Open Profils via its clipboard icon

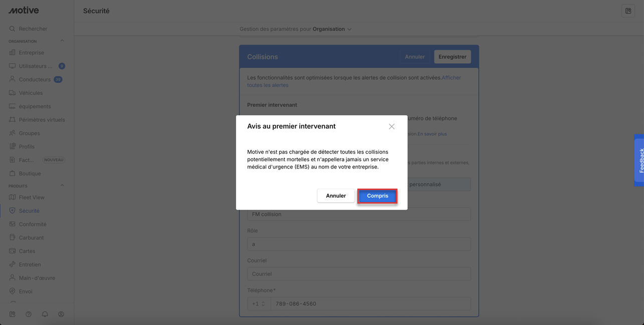pyautogui.click(x=13, y=146)
